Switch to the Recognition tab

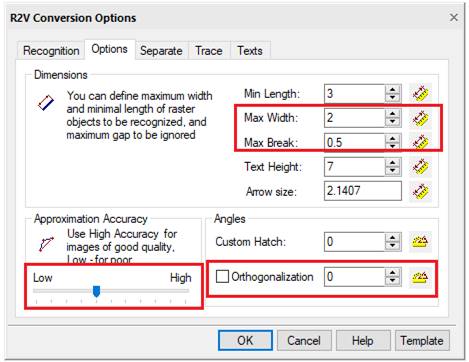coord(51,51)
